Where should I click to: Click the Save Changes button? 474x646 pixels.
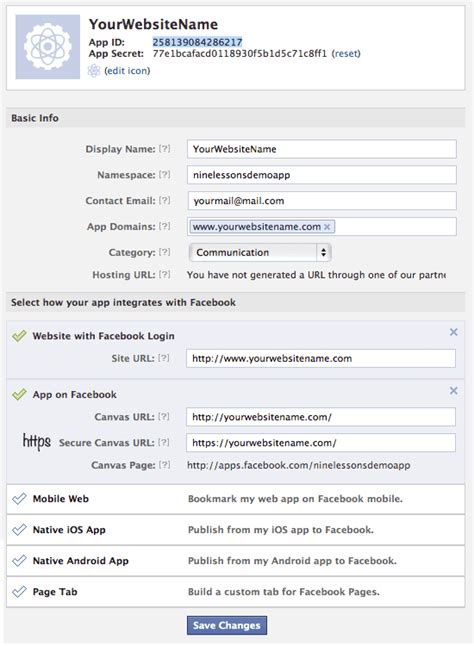[227, 625]
